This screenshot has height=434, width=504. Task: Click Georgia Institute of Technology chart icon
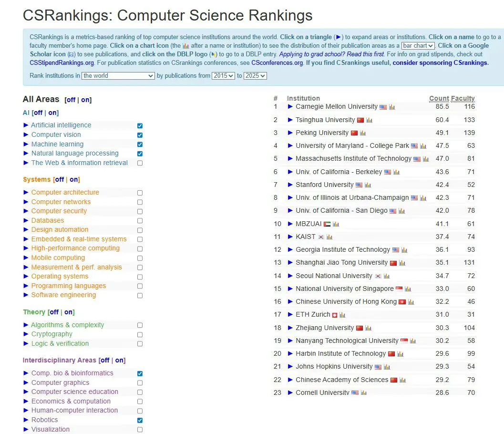tap(404, 250)
